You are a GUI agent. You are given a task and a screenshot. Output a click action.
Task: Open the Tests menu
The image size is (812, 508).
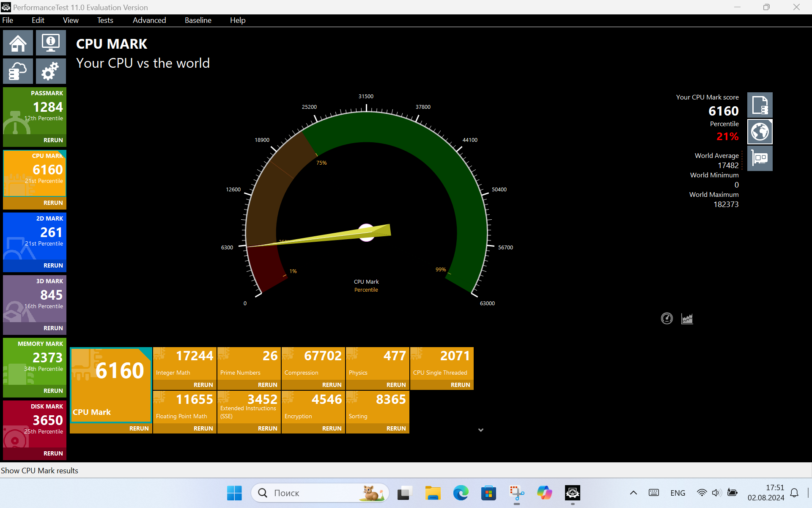[105, 20]
